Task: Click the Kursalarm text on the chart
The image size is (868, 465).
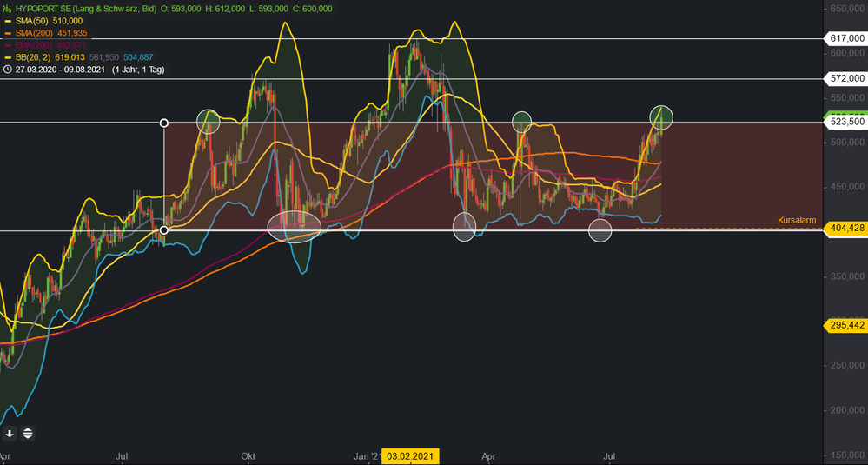Action: tap(796, 221)
